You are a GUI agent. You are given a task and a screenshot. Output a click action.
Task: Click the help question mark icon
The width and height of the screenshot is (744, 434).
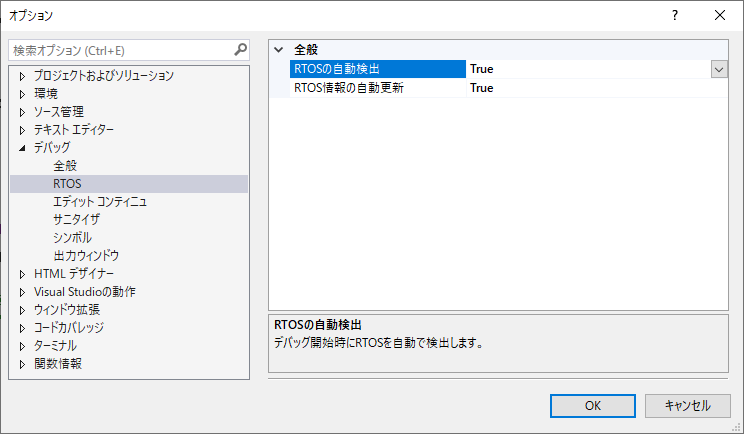click(675, 15)
